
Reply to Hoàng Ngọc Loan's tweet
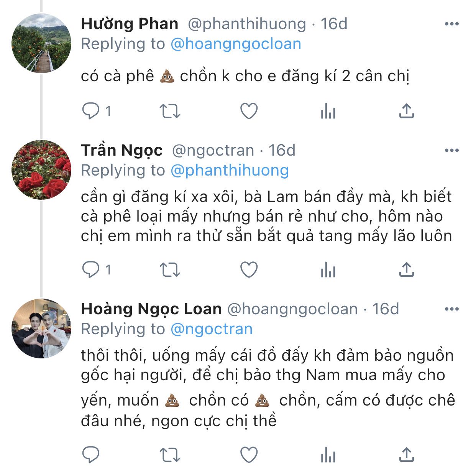(x=91, y=455)
